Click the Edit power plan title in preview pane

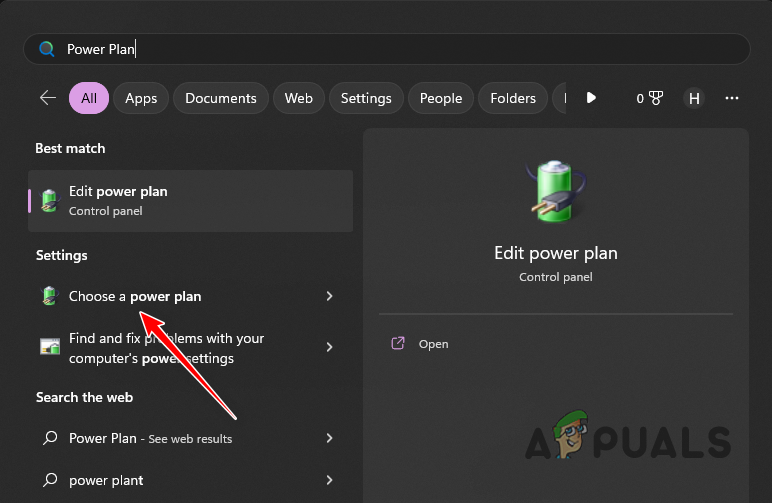(x=556, y=253)
